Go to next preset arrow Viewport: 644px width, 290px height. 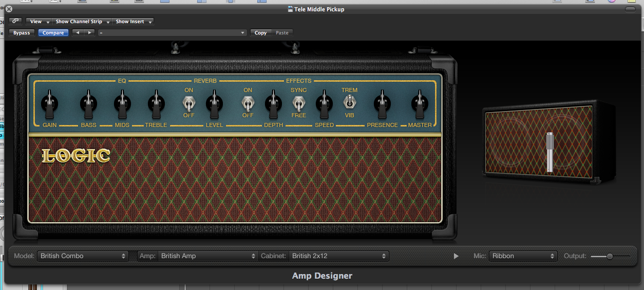tap(89, 33)
